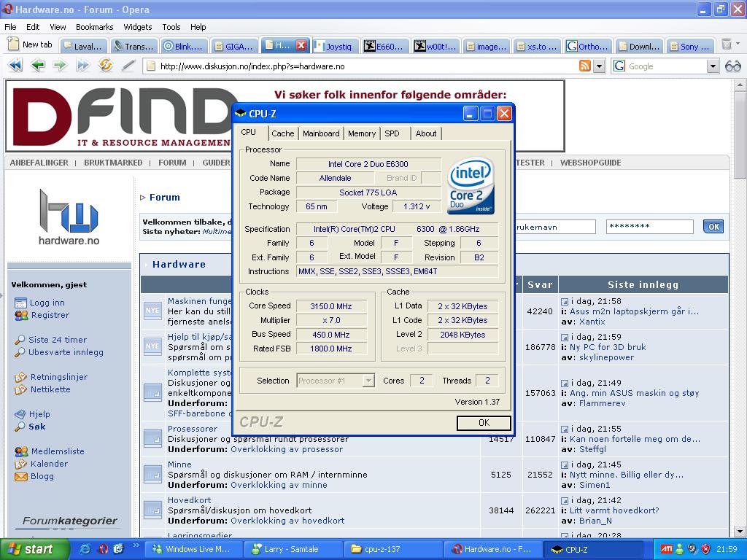This screenshot has height=560, width=747.
Task: Switch to Sony... tab
Action: [690, 46]
